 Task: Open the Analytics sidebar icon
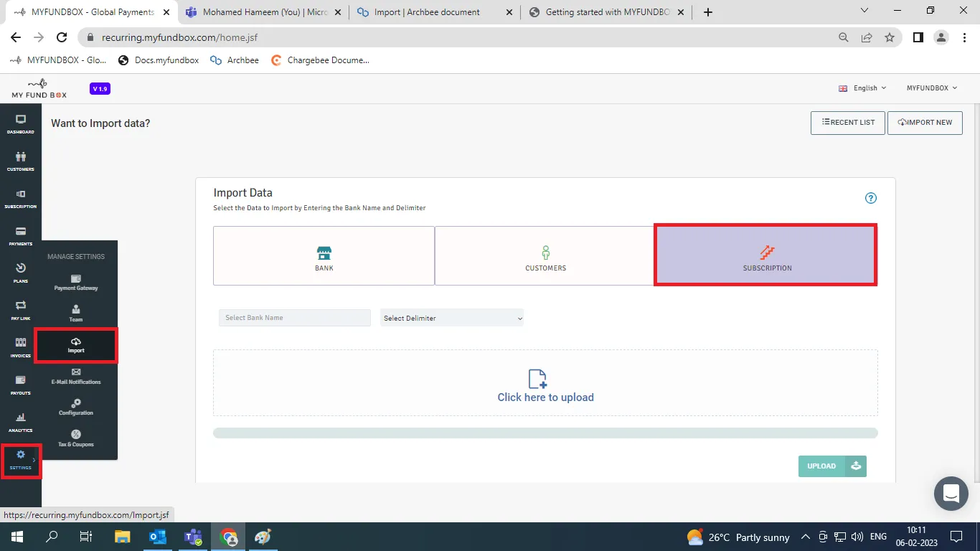click(x=21, y=423)
